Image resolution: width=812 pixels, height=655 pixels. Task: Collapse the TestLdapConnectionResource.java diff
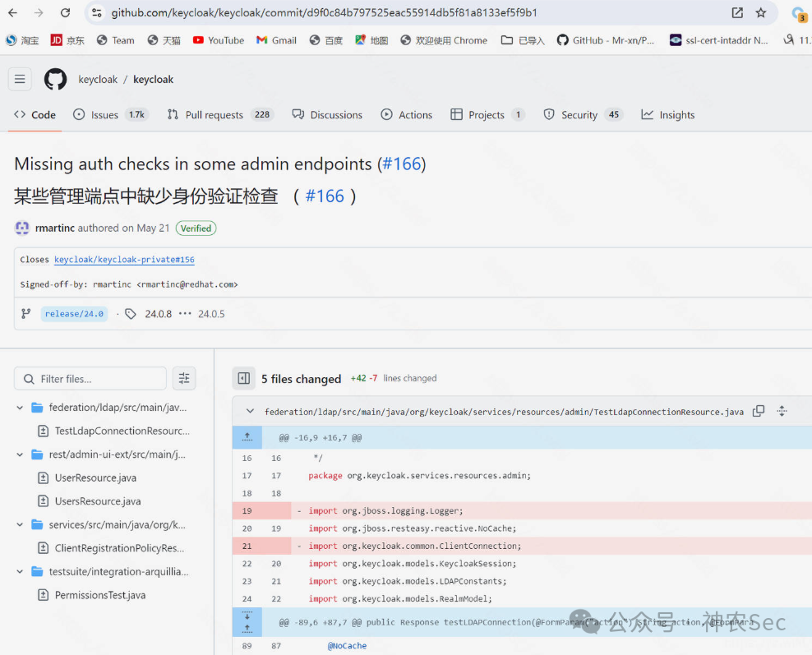(x=250, y=411)
